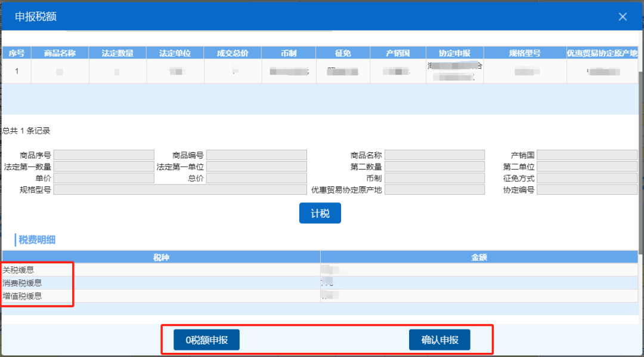Close the 申报税额 dialog
Screen dimensions: 644x357
(x=623, y=17)
